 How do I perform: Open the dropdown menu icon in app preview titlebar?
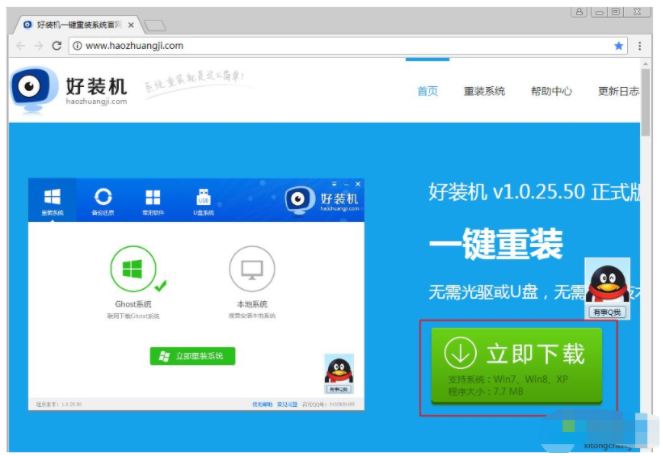tap(334, 184)
